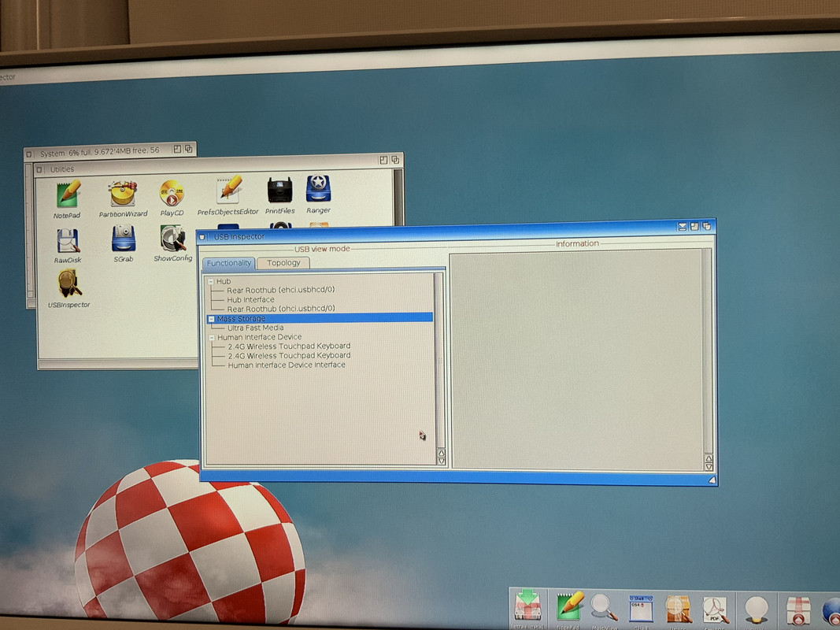The height and width of the screenshot is (630, 840).
Task: Click the Information panel scroll-up arrow
Action: point(709,458)
